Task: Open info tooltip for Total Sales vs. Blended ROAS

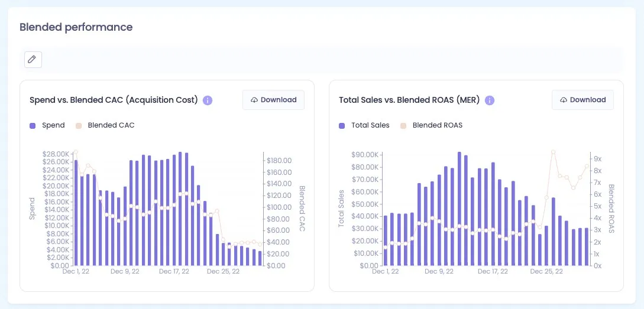Action: [490, 100]
